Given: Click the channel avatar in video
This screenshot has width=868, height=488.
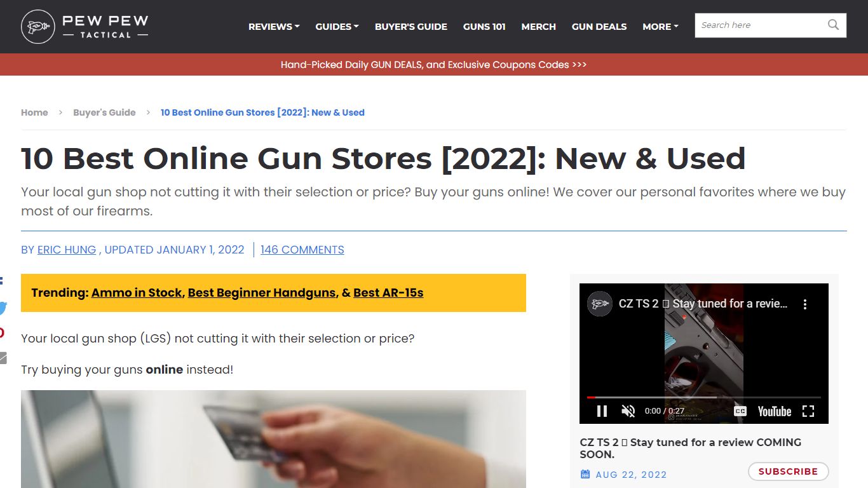Looking at the screenshot, I should (x=600, y=304).
